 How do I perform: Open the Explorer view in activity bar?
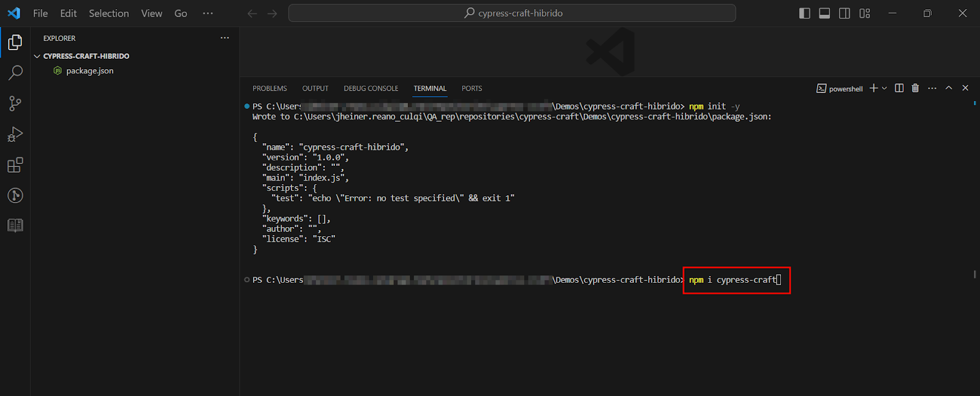pos(15,42)
